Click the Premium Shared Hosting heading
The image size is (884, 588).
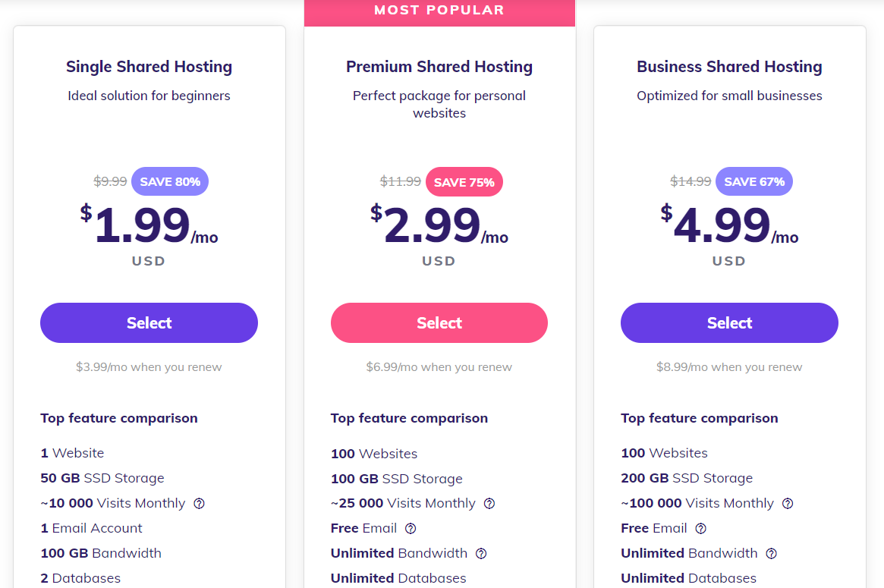439,67
